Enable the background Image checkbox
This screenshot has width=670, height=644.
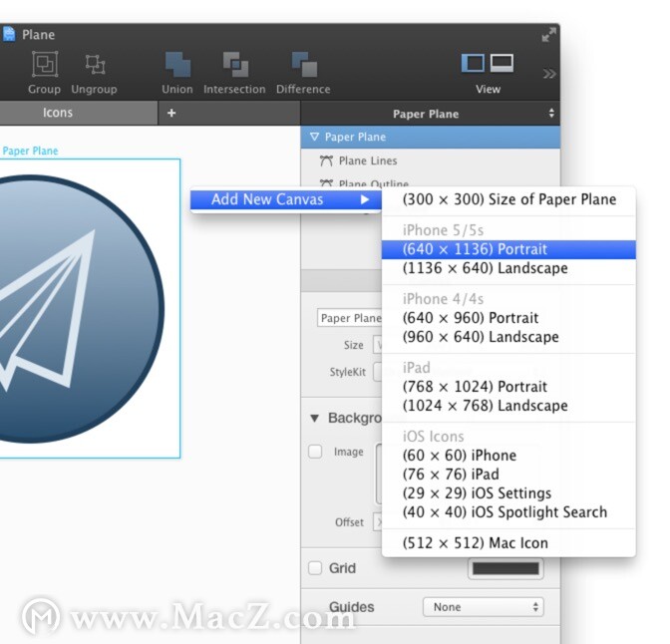[x=315, y=452]
